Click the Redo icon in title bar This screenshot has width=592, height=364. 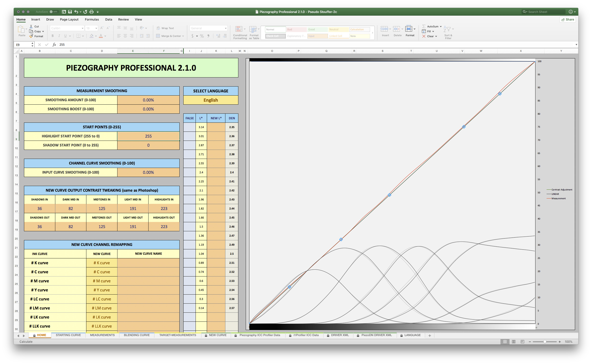point(85,12)
